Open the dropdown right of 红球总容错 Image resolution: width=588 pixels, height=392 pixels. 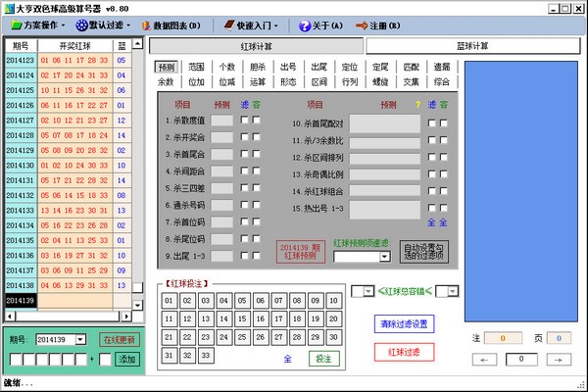point(453,291)
